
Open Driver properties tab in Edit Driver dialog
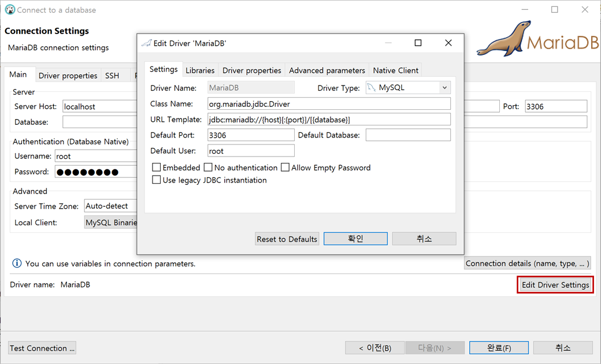252,70
